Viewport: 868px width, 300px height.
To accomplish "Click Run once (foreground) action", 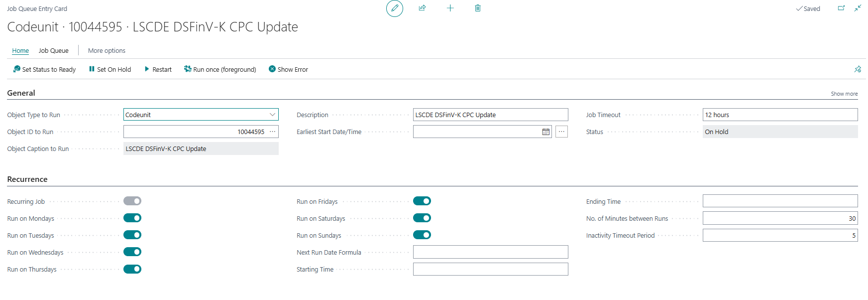I will (x=220, y=70).
